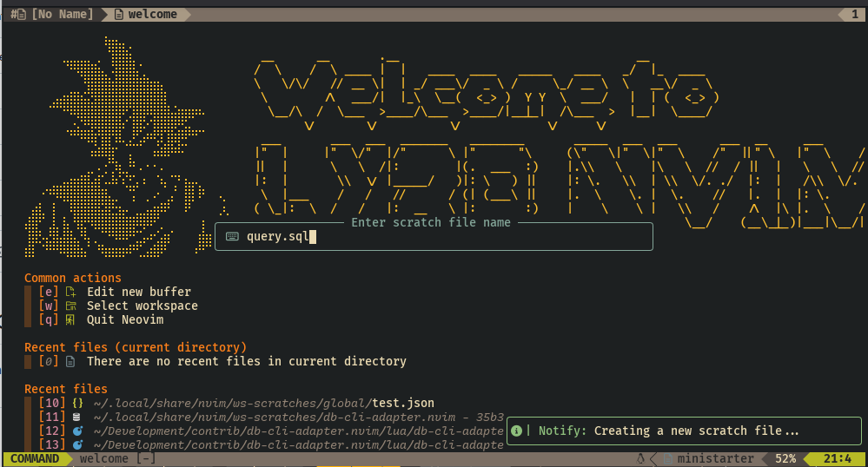Screen dimensions: 868x467
Task: Switch to the [No Name] buffer tab
Action: click(x=53, y=15)
